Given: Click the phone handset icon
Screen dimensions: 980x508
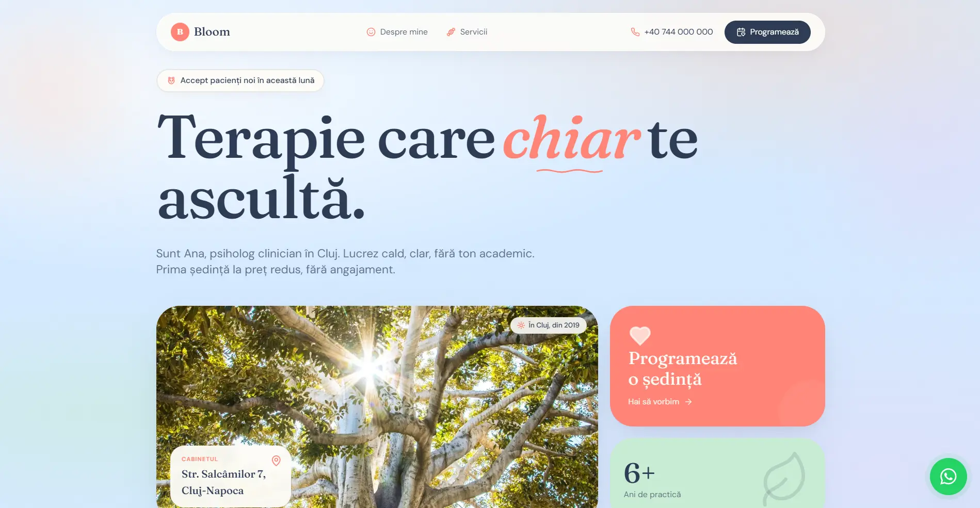Looking at the screenshot, I should pyautogui.click(x=635, y=32).
